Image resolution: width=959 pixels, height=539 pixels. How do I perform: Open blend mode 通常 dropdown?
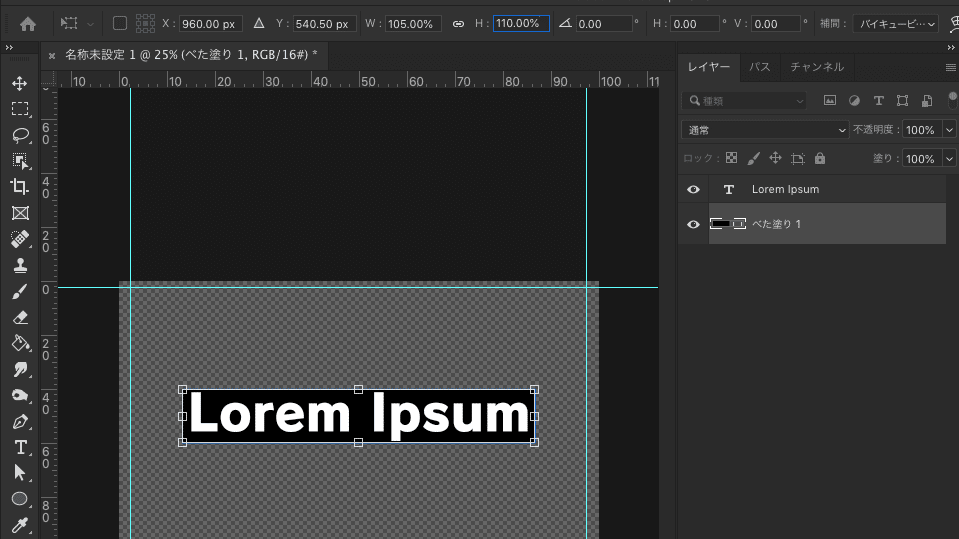tap(765, 130)
